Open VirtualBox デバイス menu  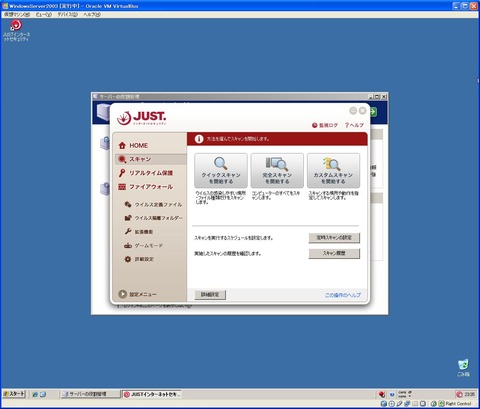coord(67,15)
